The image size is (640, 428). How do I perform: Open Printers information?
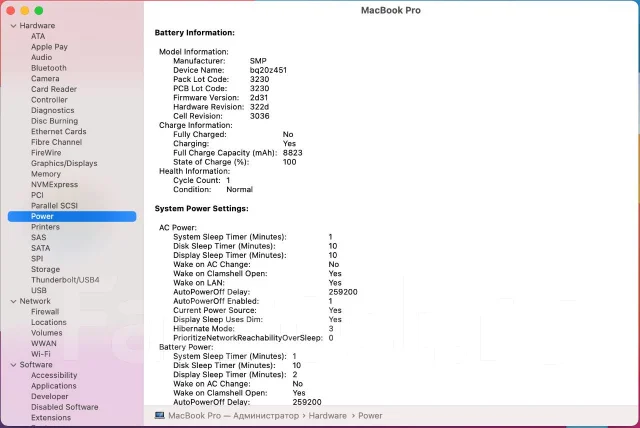point(45,227)
